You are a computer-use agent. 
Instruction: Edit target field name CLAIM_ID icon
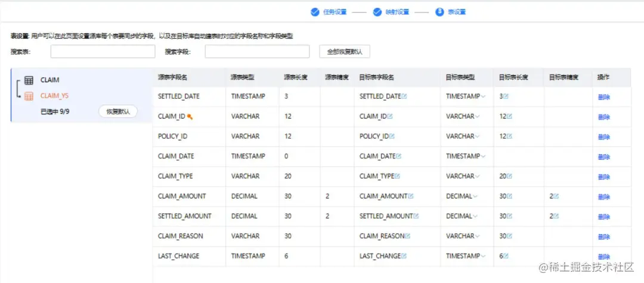(x=390, y=117)
